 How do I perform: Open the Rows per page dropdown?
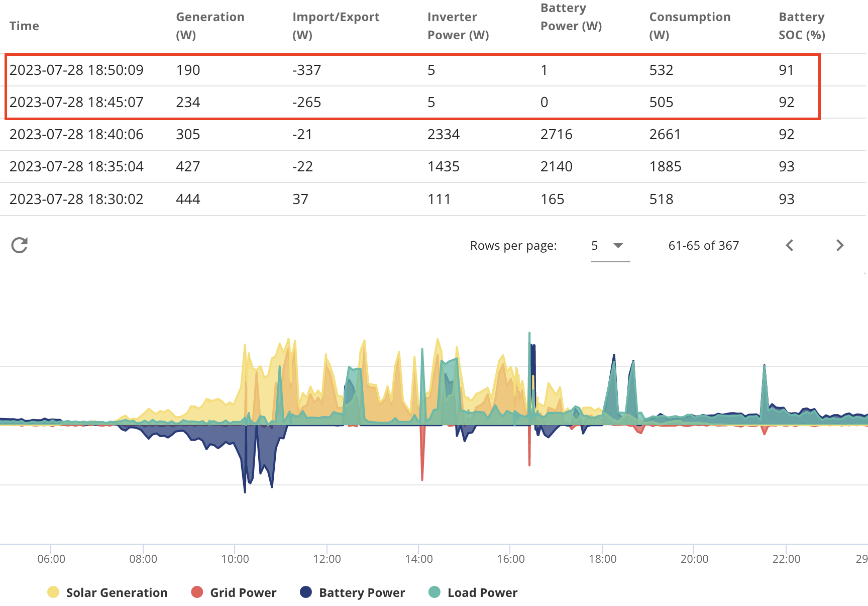pos(610,246)
